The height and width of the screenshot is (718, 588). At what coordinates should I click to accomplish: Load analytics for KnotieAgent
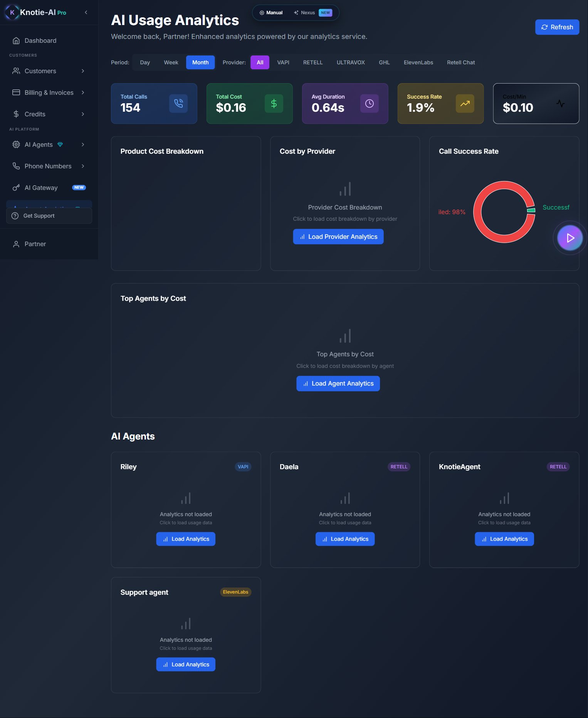[504, 539]
